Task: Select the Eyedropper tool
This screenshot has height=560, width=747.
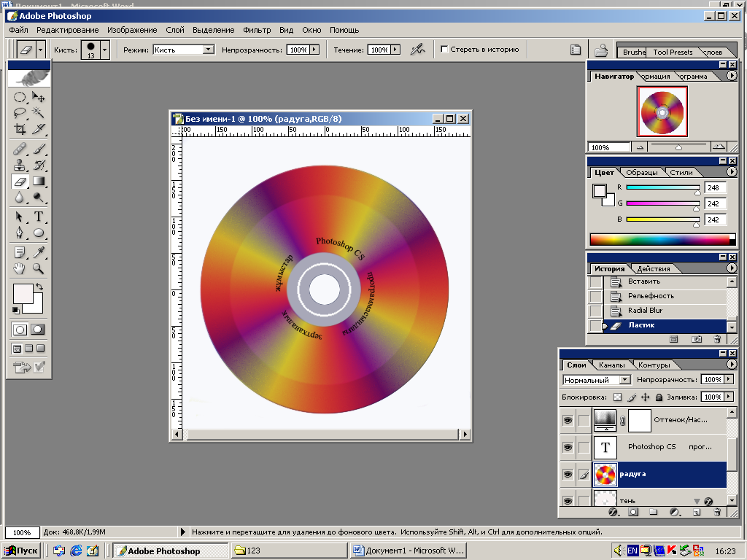Action: point(39,252)
